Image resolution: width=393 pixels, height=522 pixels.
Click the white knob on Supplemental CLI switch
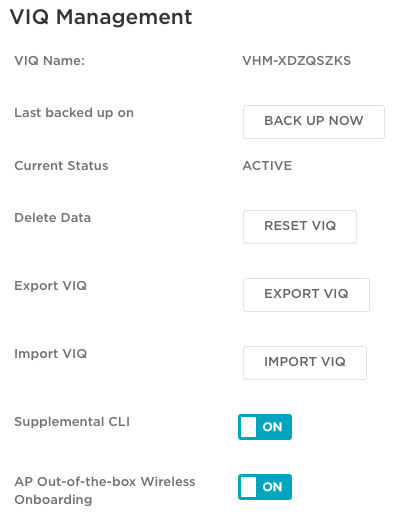click(x=248, y=427)
